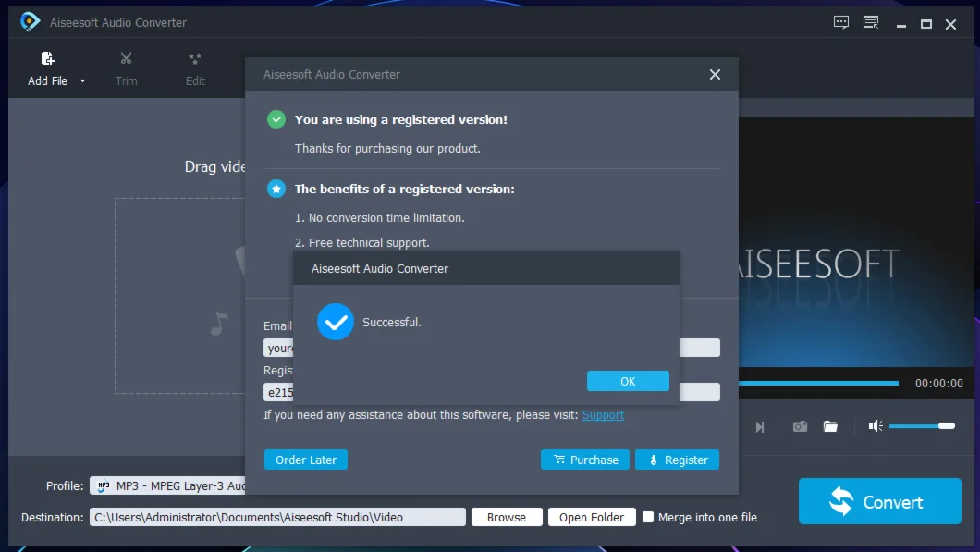The height and width of the screenshot is (552, 980).
Task: Take a snapshot with camera icon
Action: (x=800, y=426)
